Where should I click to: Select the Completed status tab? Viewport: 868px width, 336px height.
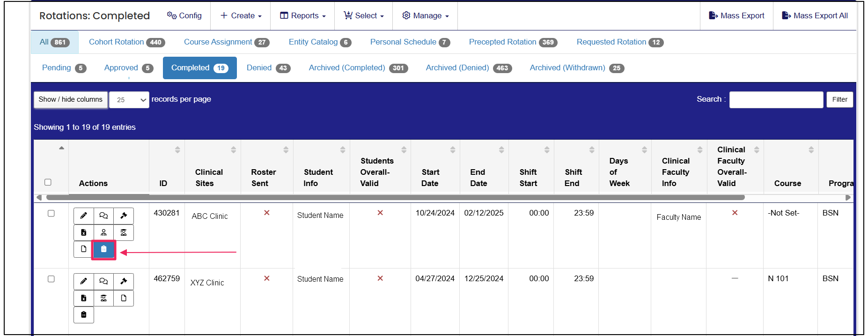click(200, 68)
